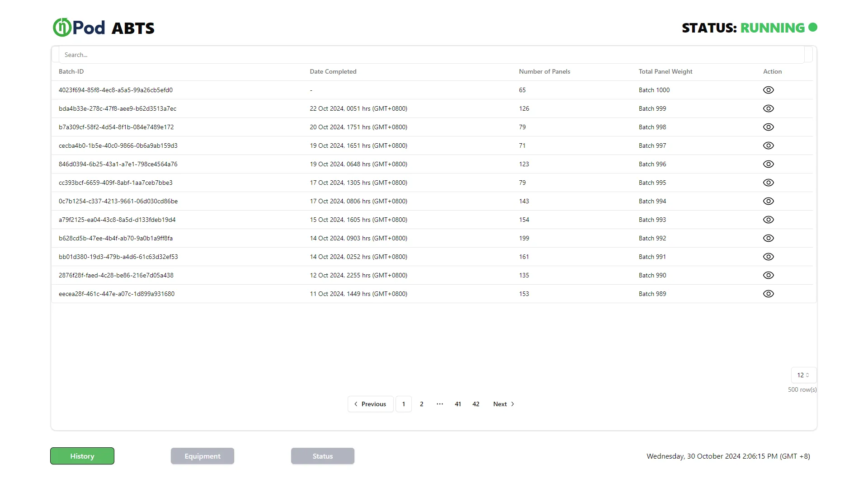The width and height of the screenshot is (868, 488).
Task: Click panel count 143
Action: coord(524,201)
